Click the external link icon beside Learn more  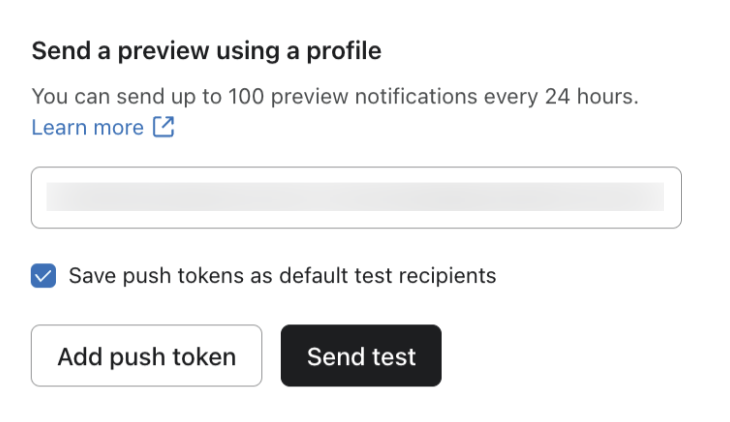163,127
